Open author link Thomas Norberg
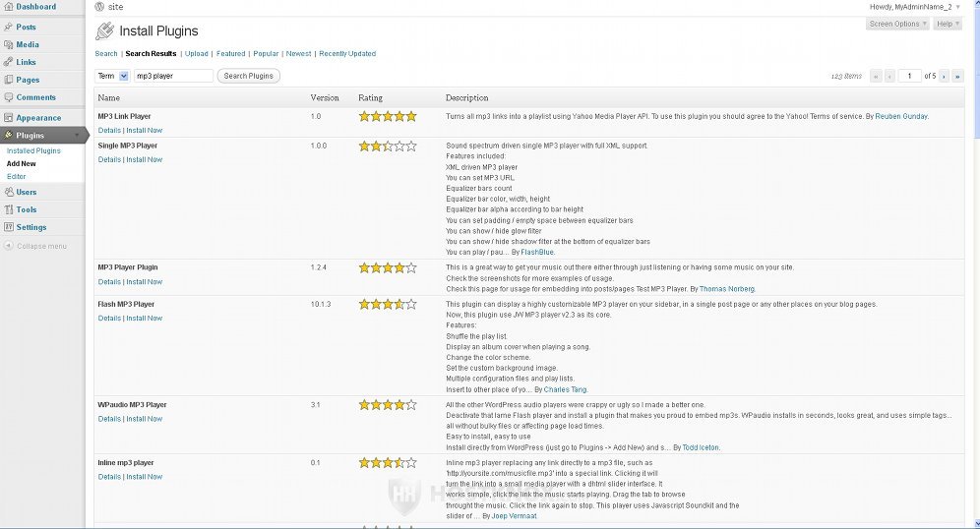The height and width of the screenshot is (529, 980). (727, 289)
